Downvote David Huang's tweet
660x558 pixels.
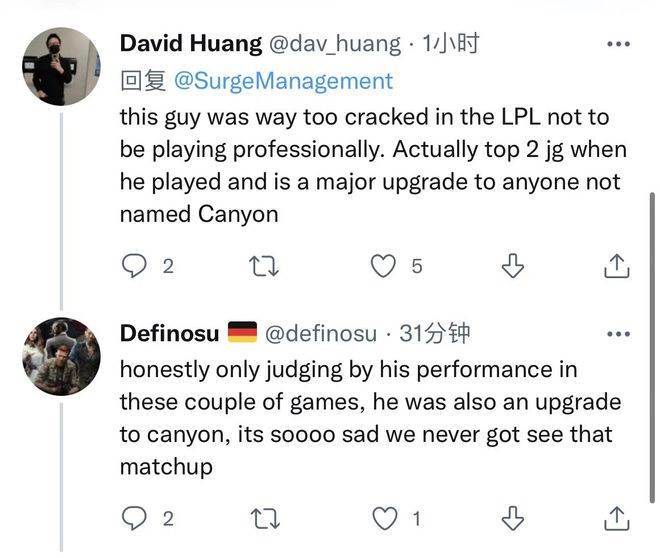coord(513,266)
